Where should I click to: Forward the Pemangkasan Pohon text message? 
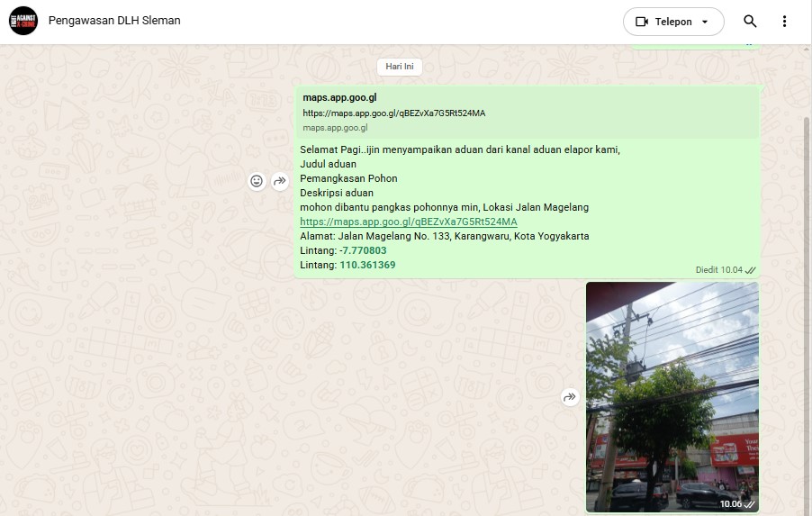(x=279, y=181)
